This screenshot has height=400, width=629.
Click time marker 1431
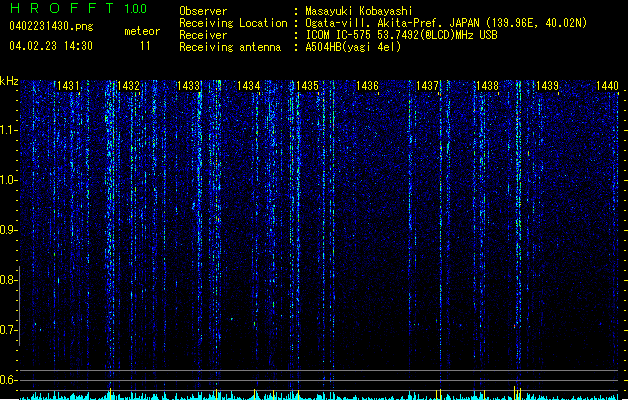coord(68,86)
